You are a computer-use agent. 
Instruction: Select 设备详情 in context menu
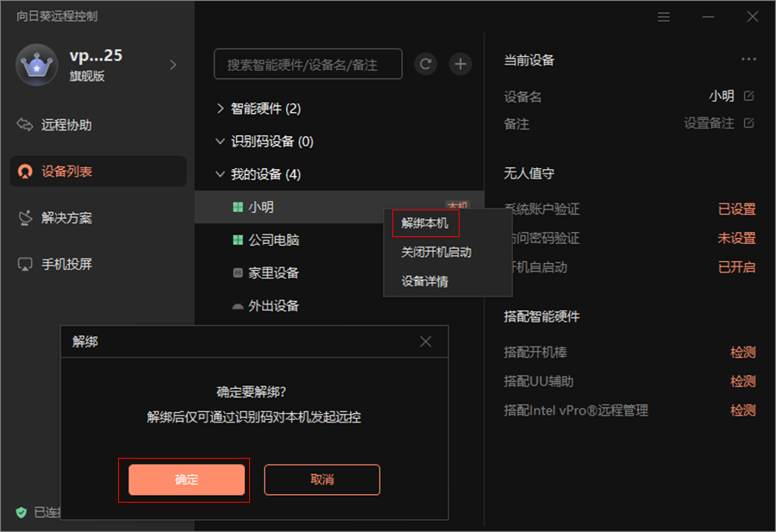tap(424, 281)
